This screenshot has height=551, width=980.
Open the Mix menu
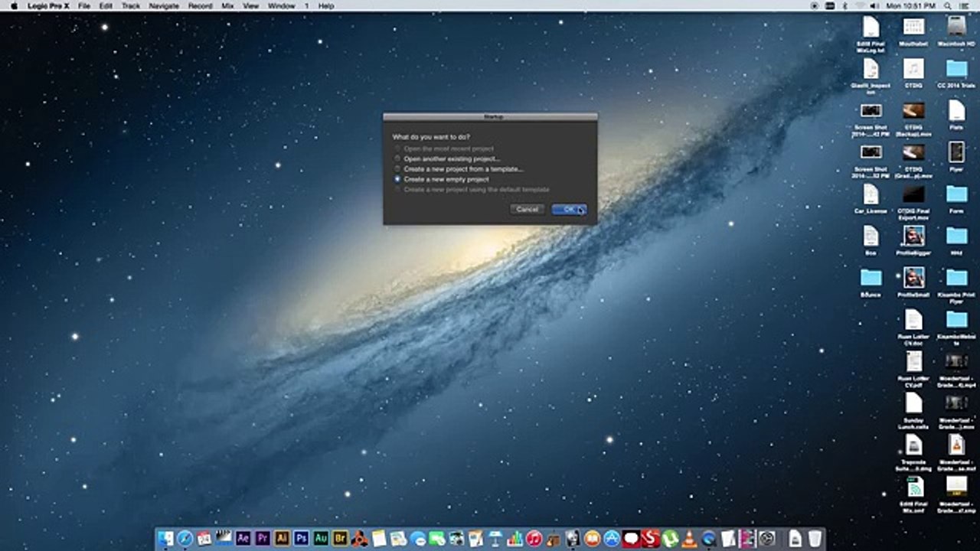point(227,5)
